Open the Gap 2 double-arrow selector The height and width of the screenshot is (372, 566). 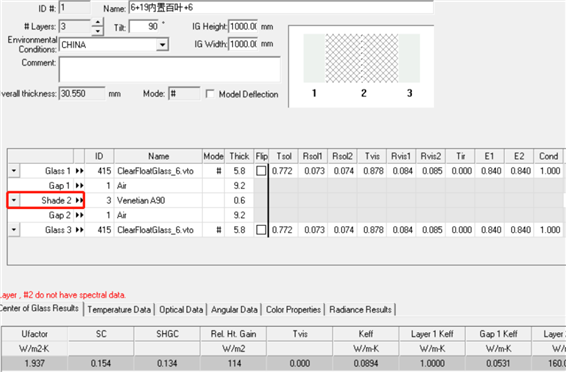[79, 215]
